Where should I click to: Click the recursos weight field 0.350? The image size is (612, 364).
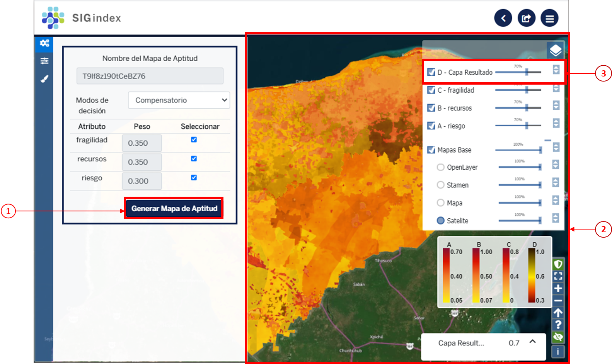(142, 162)
